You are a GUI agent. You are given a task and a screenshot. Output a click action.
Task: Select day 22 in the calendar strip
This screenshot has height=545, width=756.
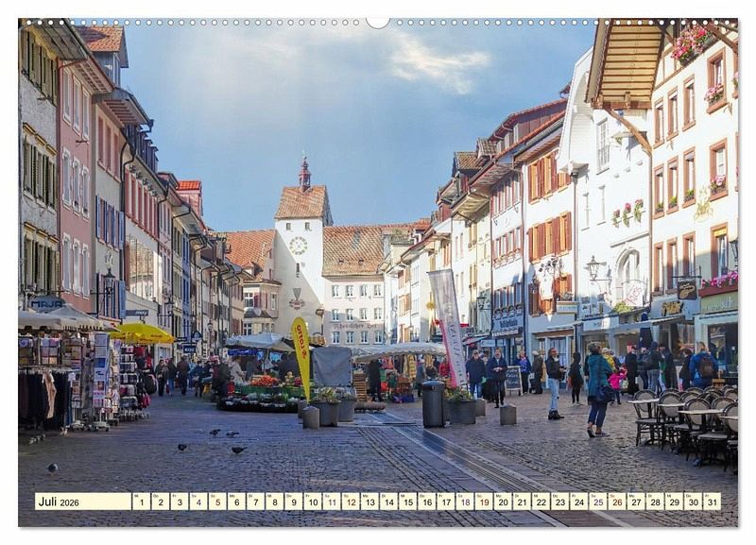click(541, 502)
